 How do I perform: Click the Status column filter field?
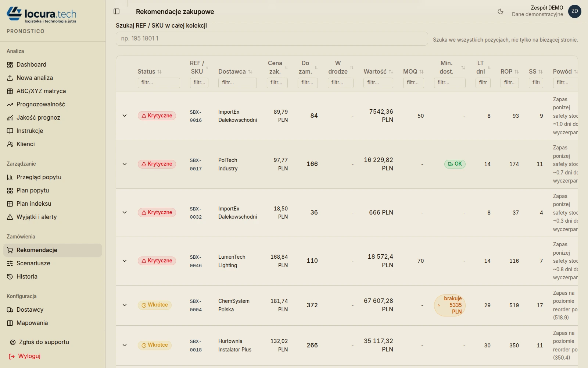159,83
